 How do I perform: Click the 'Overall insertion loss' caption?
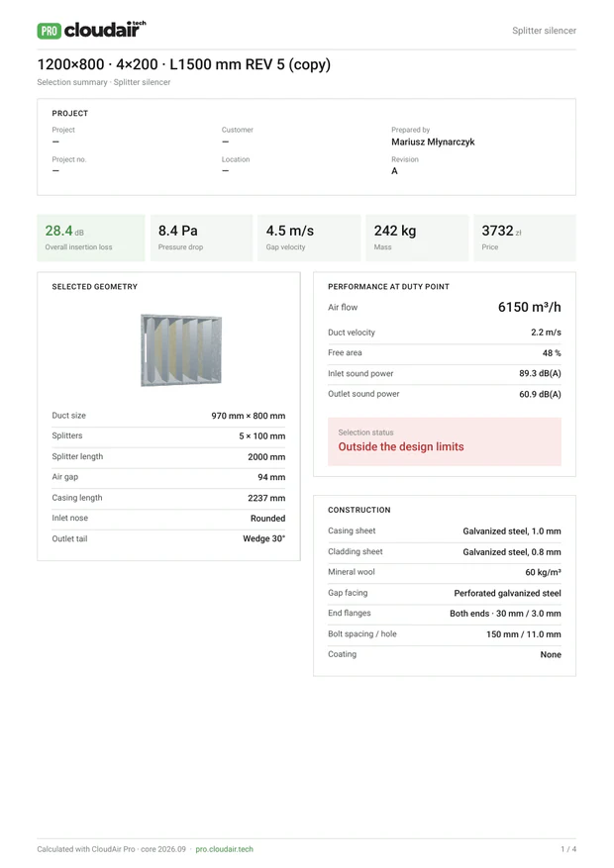(78, 246)
